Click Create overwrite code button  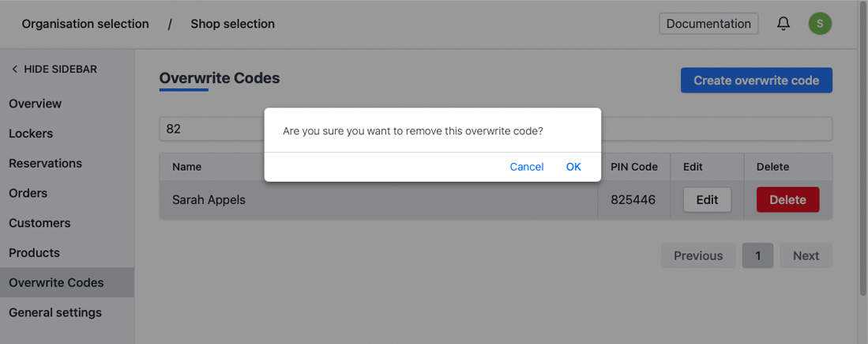pyautogui.click(x=756, y=81)
